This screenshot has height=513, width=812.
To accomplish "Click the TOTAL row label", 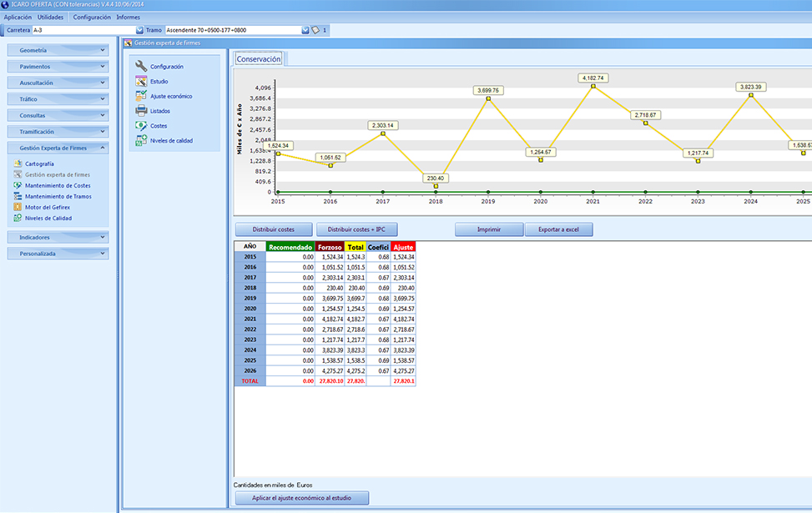I will (250, 381).
